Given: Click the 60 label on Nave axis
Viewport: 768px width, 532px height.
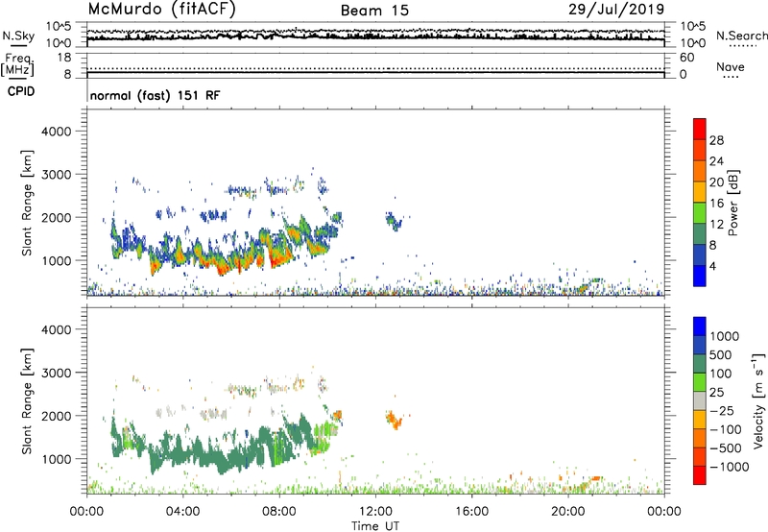Looking at the screenshot, I should tap(686, 58).
